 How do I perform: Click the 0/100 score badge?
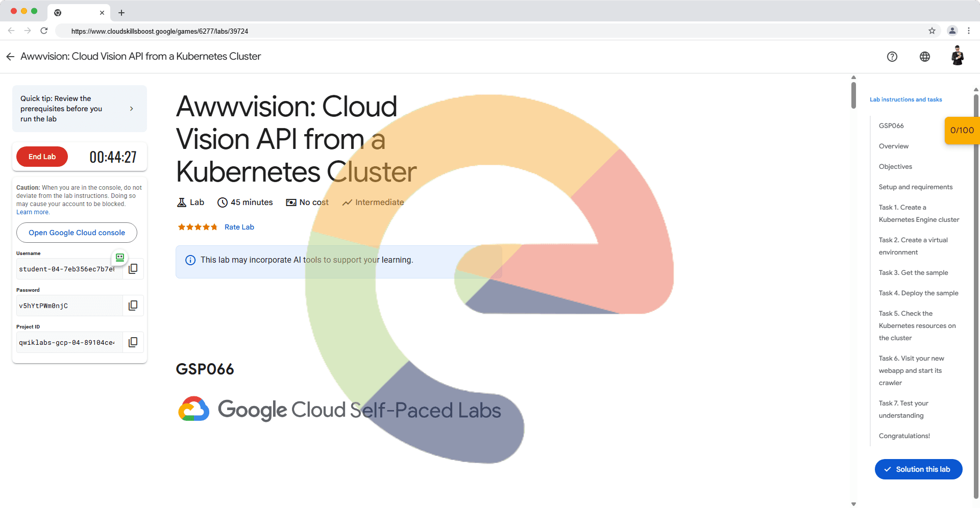pyautogui.click(x=961, y=131)
